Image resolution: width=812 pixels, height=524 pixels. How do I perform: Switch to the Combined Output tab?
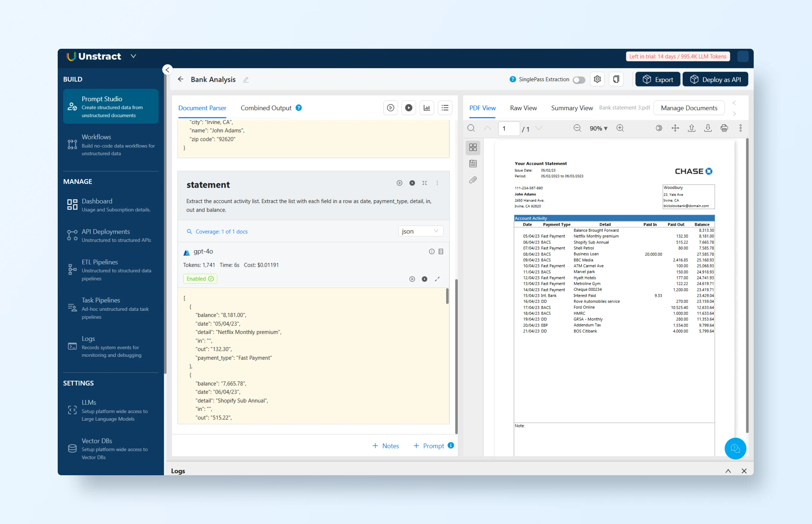(266, 108)
